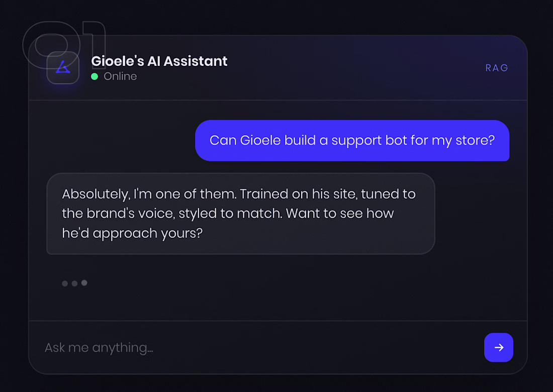Click the green online status dot
The width and height of the screenshot is (553, 392).
point(95,76)
